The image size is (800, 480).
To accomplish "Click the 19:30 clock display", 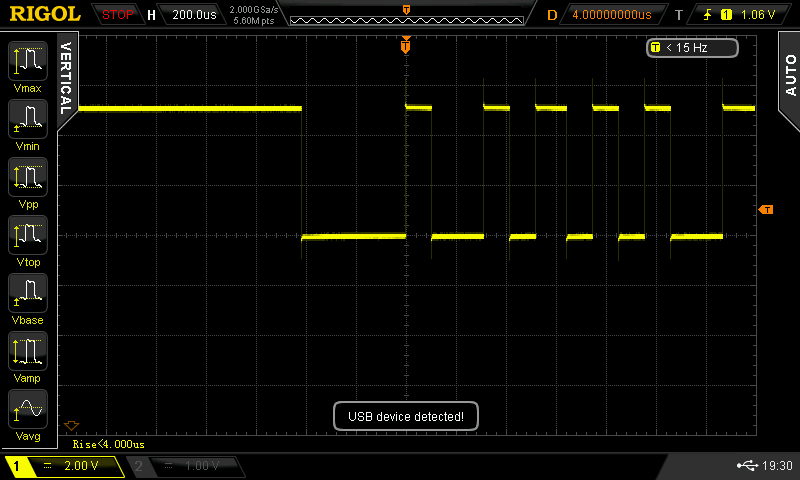I will [x=777, y=465].
